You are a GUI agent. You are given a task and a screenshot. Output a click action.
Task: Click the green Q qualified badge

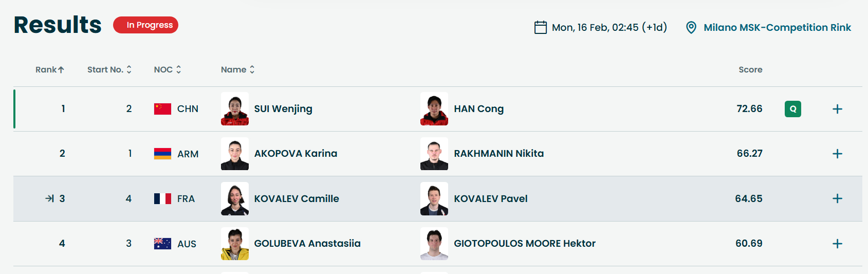[x=793, y=109]
